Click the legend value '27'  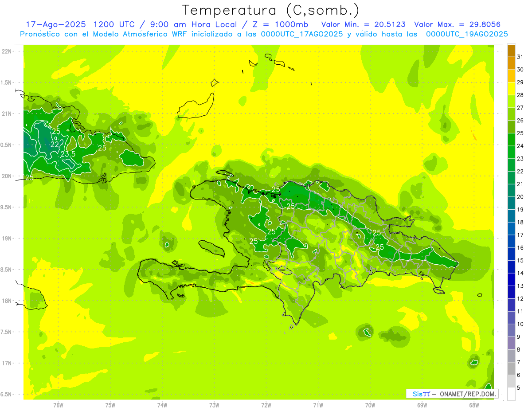tap(520, 108)
